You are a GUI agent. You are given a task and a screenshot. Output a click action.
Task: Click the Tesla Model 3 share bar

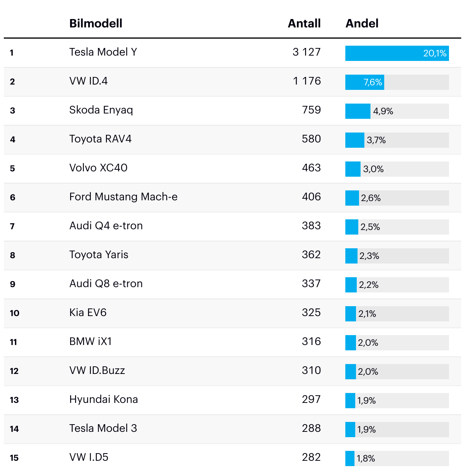click(x=350, y=430)
